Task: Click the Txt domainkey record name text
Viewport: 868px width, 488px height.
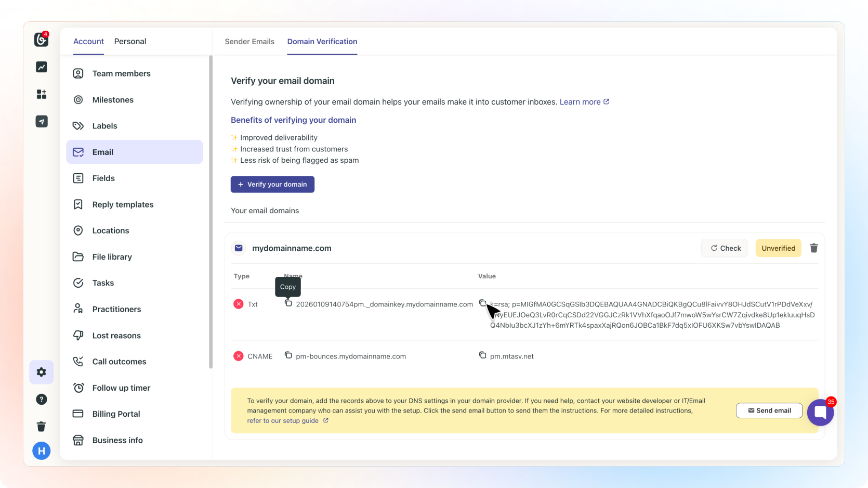Action: 385,304
